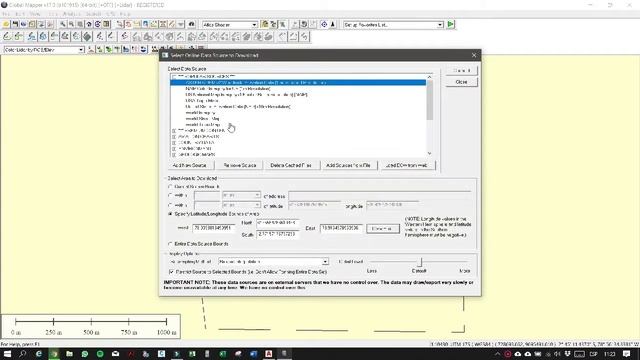Image resolution: width=640 pixels, height=360 pixels.
Task: Open the Analysis menu
Action: point(71,14)
